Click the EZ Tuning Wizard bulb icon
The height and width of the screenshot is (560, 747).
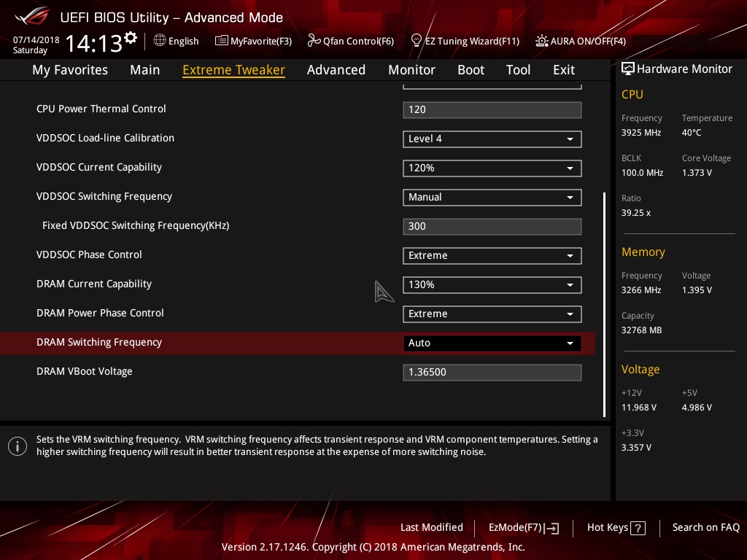pyautogui.click(x=417, y=41)
